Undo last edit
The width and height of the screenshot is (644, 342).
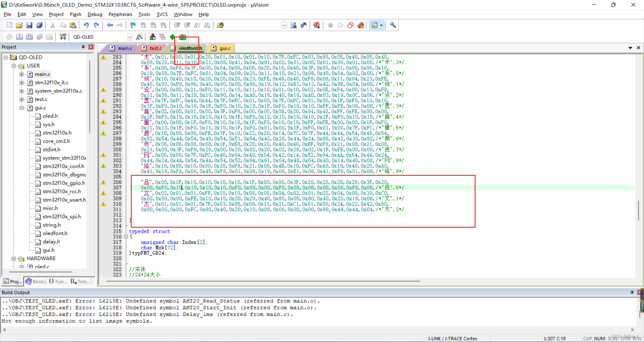tap(86, 25)
